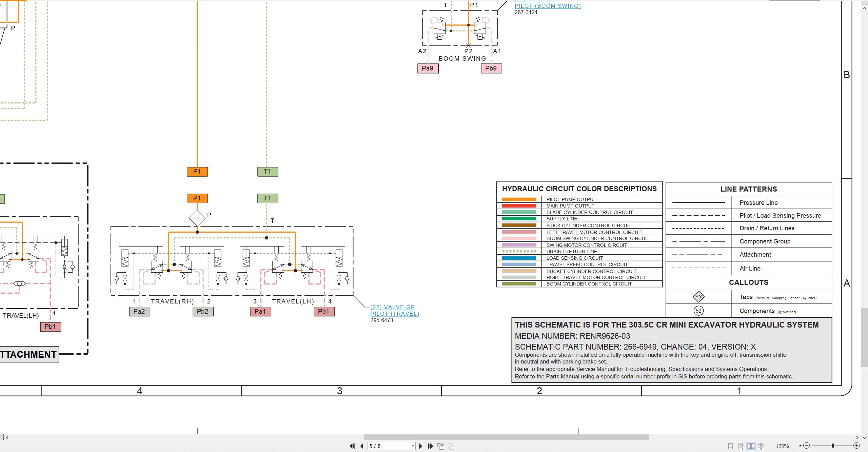Click the grid row letter B
The image size is (868, 452).
click(x=847, y=75)
